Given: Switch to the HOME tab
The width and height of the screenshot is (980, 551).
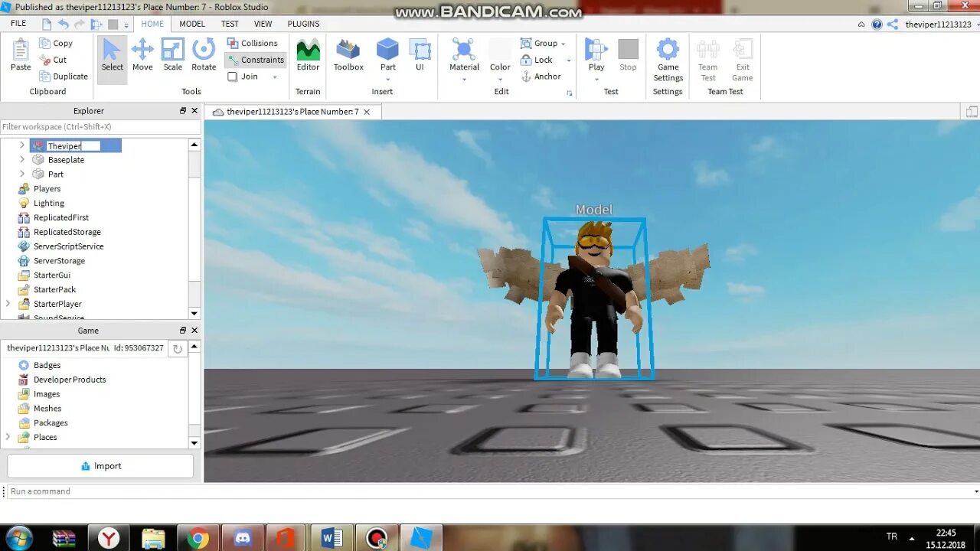Looking at the screenshot, I should tap(152, 24).
